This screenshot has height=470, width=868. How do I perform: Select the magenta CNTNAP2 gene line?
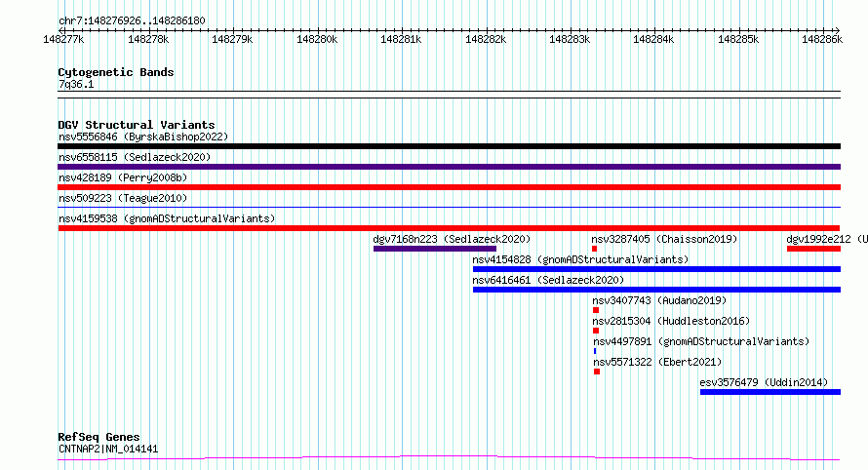(449, 458)
